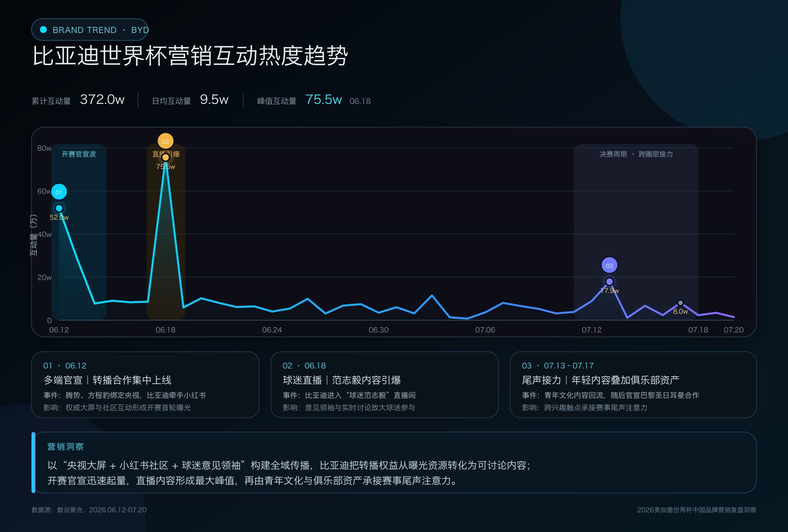Click the 03 purple marker bubble
The image size is (788, 532).
click(x=609, y=266)
